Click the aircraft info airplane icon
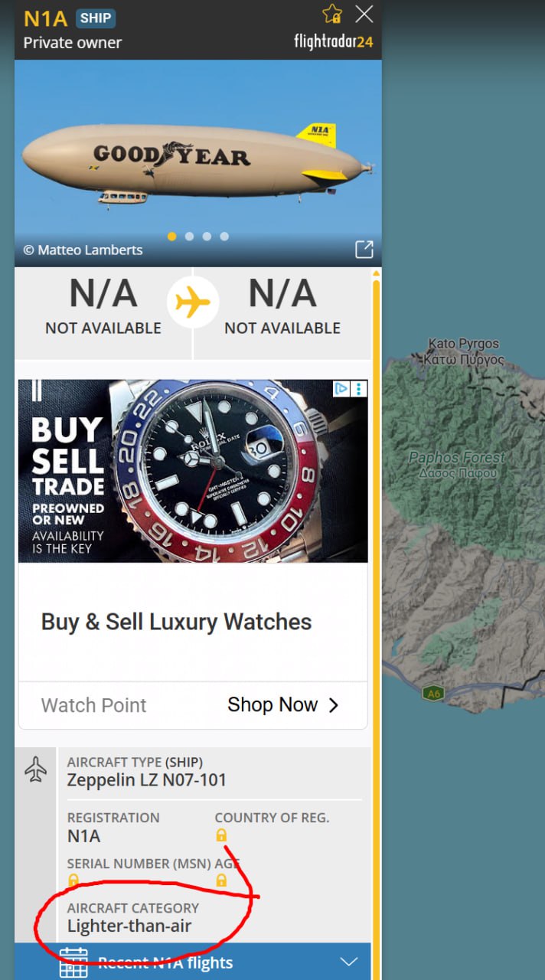This screenshot has width=545, height=980. [35, 769]
